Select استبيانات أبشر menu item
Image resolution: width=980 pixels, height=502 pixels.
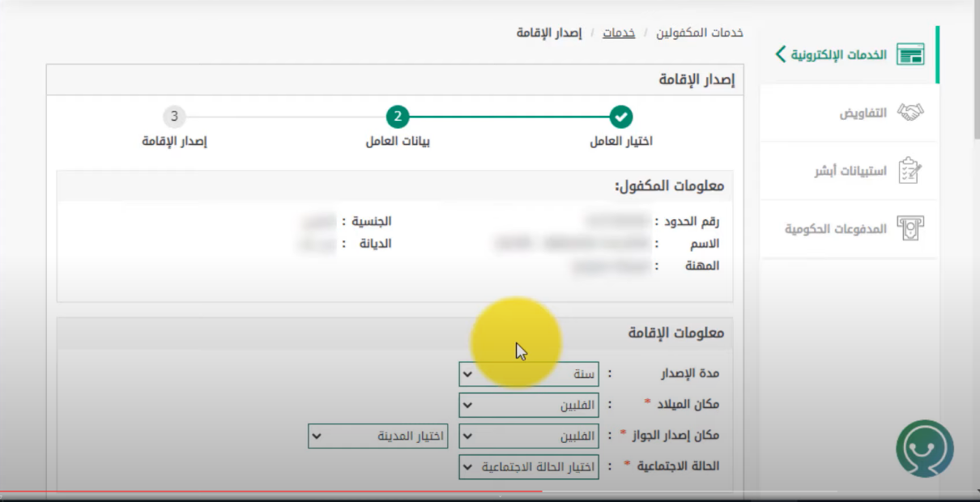coord(849,171)
